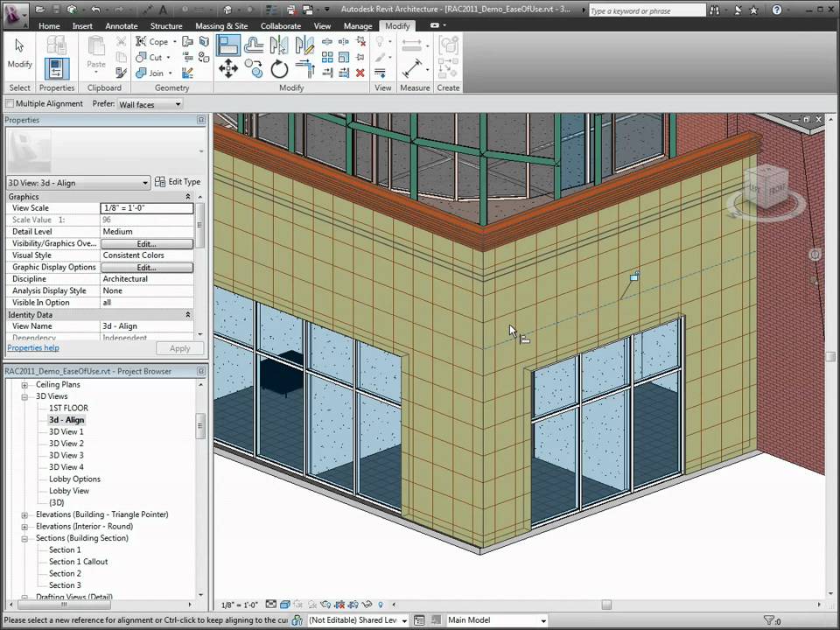The height and width of the screenshot is (630, 840).
Task: Collapse the Identity Data properties section
Action: [x=188, y=314]
